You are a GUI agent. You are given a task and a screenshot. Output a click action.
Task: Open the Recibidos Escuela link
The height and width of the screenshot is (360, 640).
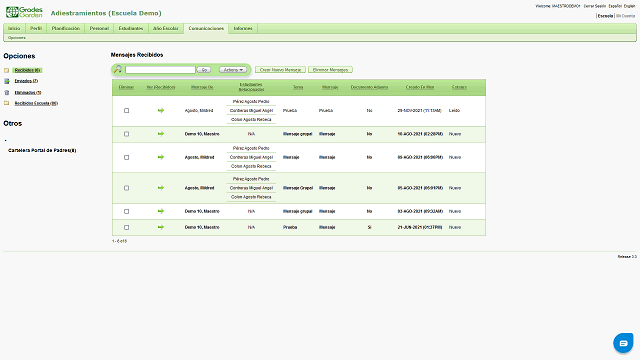point(36,103)
